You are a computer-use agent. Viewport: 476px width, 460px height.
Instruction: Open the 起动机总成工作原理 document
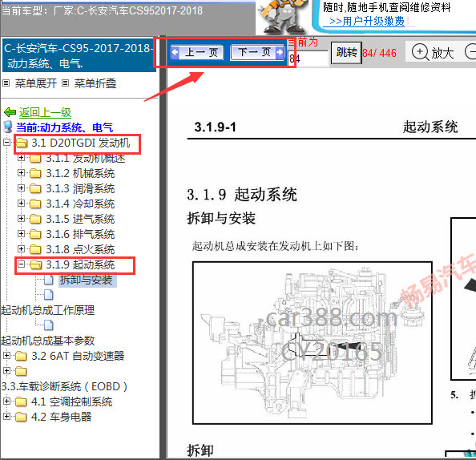(47, 310)
